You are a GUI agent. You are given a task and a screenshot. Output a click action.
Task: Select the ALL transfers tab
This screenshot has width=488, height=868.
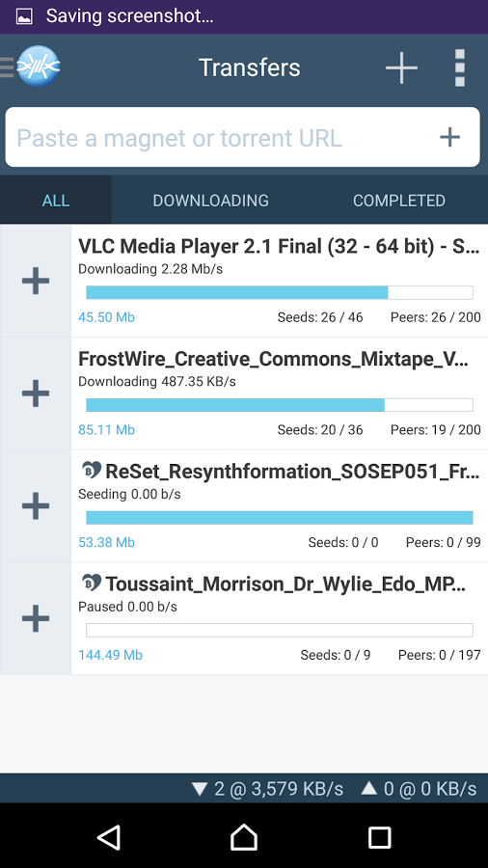pos(56,201)
